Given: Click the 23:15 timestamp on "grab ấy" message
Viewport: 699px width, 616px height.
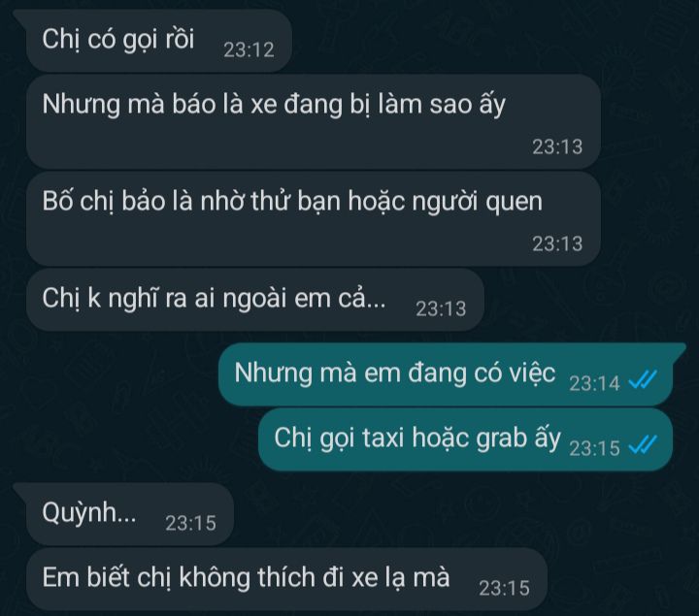Looking at the screenshot, I should 594,448.
